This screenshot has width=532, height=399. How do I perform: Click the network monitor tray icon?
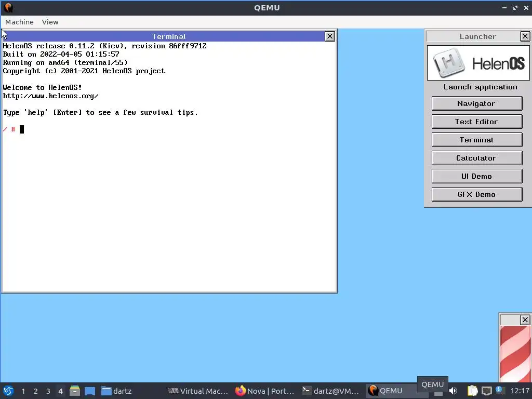[x=486, y=391]
